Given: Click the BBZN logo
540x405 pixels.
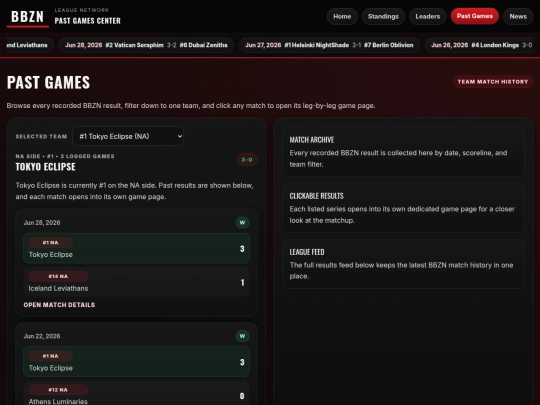Looking at the screenshot, I should [x=28, y=17].
